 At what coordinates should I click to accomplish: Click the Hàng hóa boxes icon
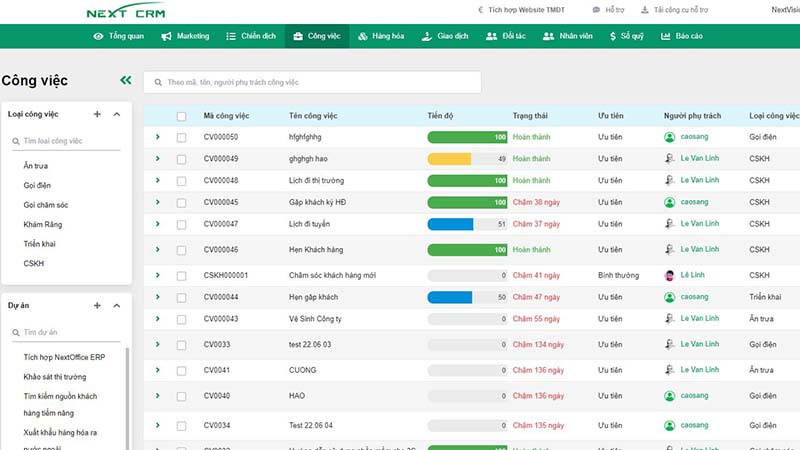pyautogui.click(x=363, y=36)
